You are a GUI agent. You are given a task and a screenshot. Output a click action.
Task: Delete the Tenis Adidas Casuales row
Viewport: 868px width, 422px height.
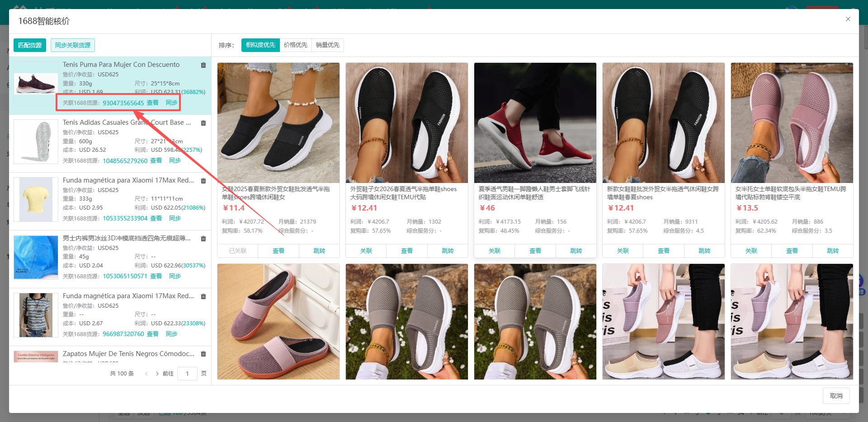203,123
